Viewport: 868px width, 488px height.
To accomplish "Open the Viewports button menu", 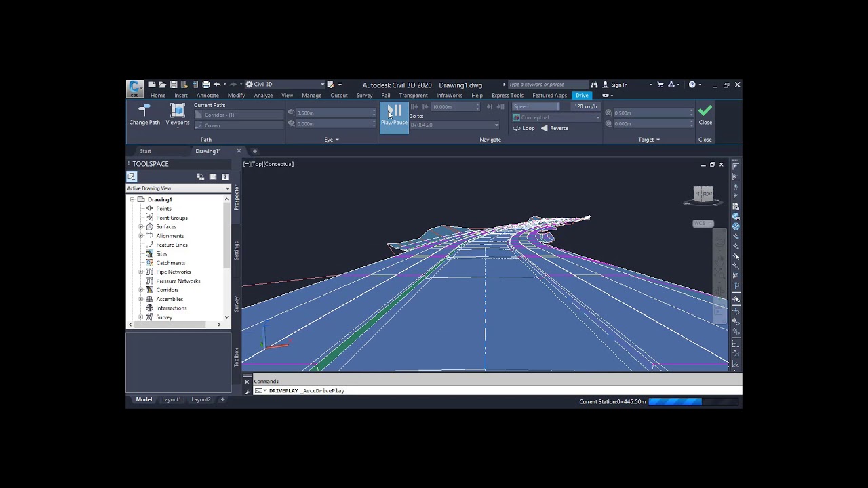I will coord(178,115).
